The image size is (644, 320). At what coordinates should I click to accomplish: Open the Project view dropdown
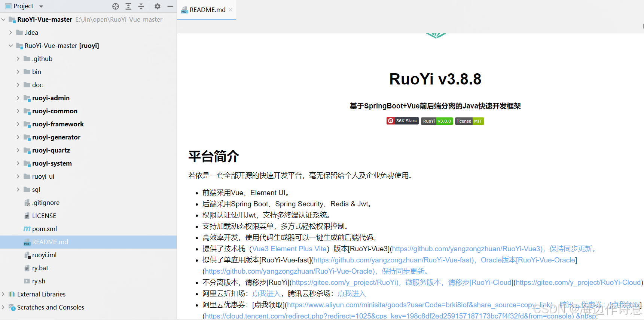click(x=41, y=6)
